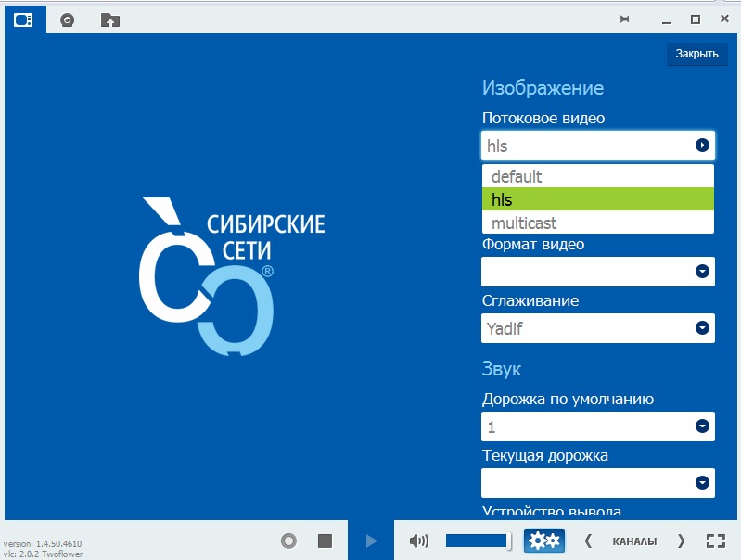Close the settings panel via Закрыть
The image size is (741, 560).
click(x=697, y=54)
